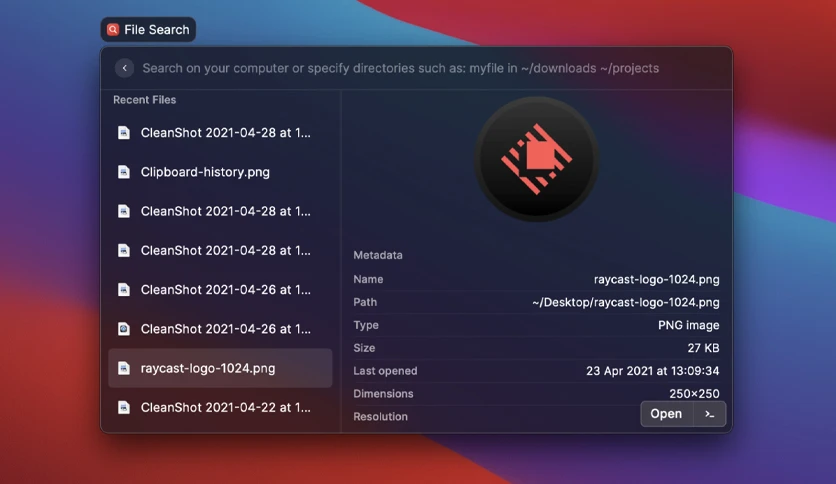This screenshot has height=484, width=836.
Task: Click the file icon beside CleanShot 2021-04-22
Action: pos(124,407)
